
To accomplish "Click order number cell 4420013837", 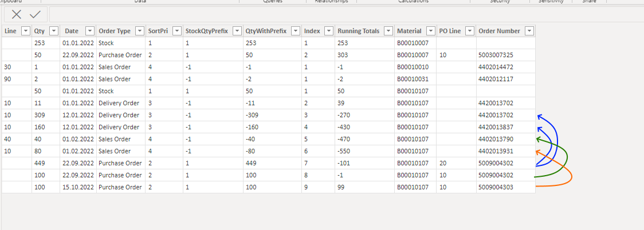I will pyautogui.click(x=505, y=127).
